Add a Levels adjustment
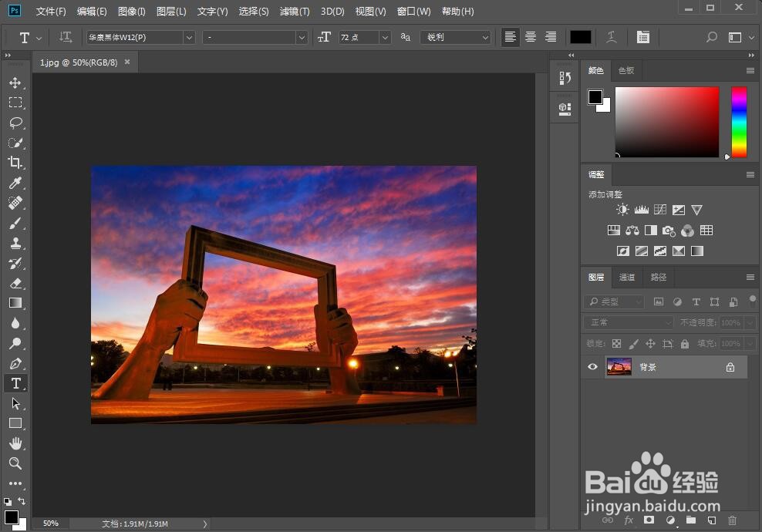The image size is (762, 532). (x=642, y=210)
